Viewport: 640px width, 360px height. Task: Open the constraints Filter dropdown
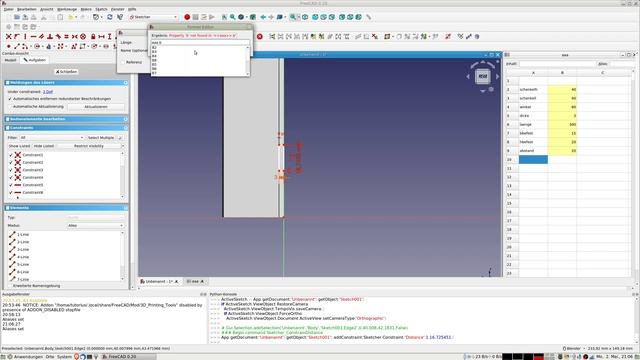[x=52, y=138]
